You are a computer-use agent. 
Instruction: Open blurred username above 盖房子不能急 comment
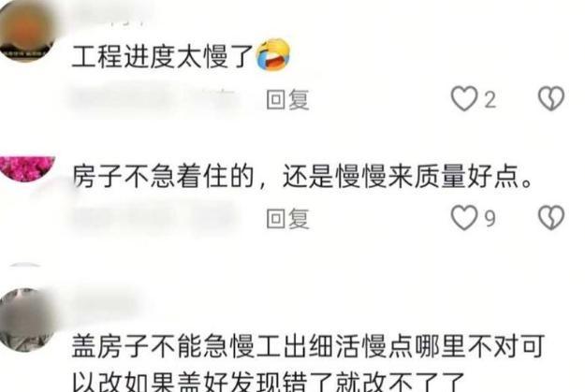coord(107,304)
